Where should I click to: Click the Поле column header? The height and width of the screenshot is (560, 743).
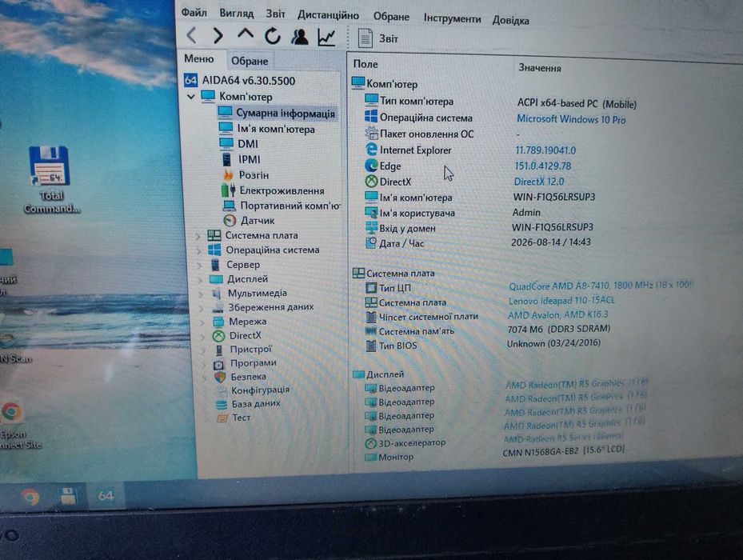(366, 63)
